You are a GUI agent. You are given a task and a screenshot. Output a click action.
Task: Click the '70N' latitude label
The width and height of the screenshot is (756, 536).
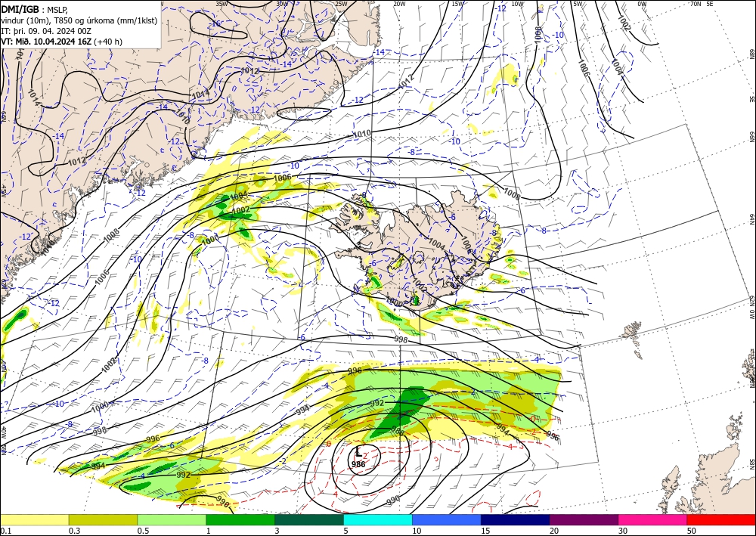point(696,3)
